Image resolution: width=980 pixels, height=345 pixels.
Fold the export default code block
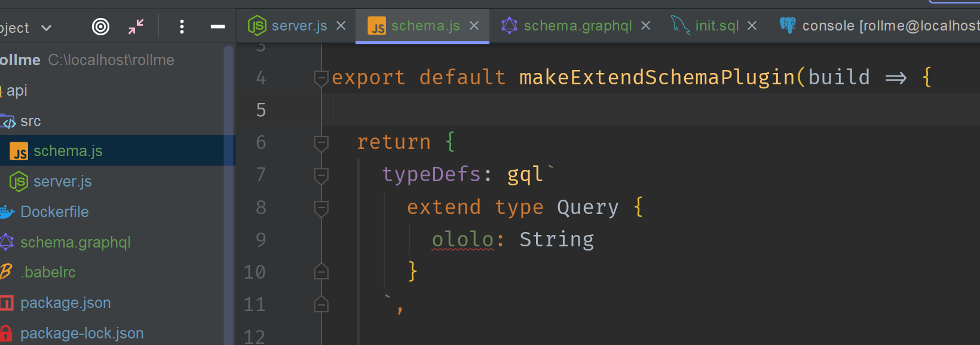pos(321,78)
